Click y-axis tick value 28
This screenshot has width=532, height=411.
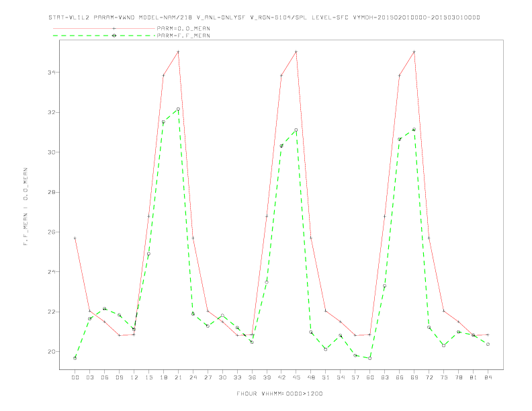point(52,192)
